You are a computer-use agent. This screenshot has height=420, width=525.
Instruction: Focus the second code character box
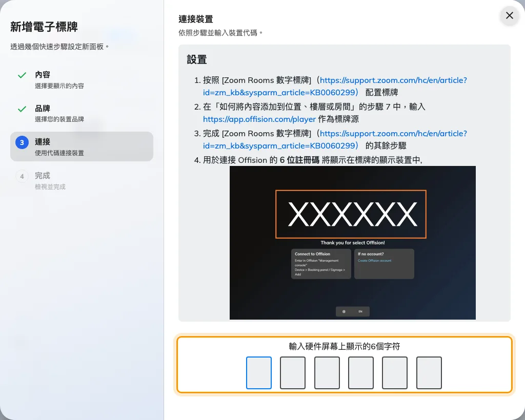tap(293, 373)
